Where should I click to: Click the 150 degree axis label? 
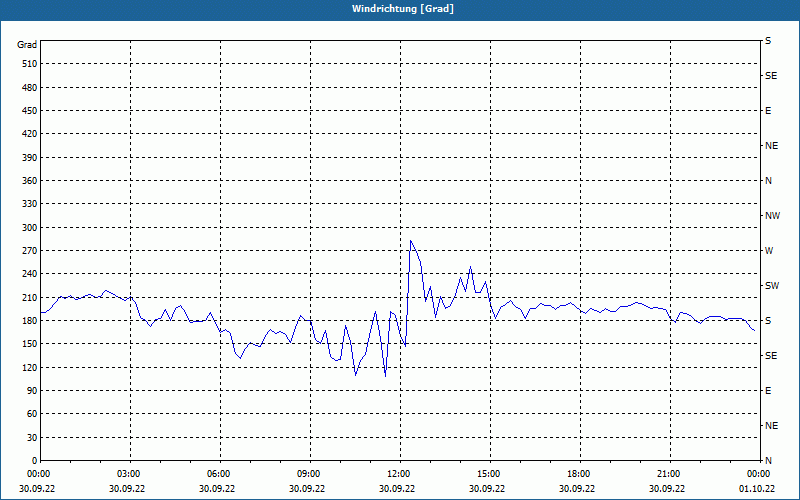[30, 344]
